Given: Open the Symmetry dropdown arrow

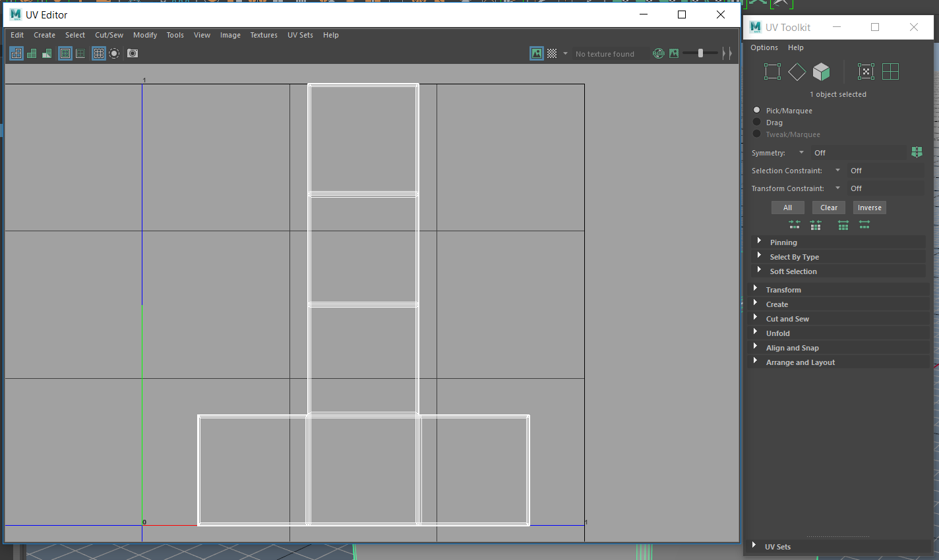Looking at the screenshot, I should point(801,152).
